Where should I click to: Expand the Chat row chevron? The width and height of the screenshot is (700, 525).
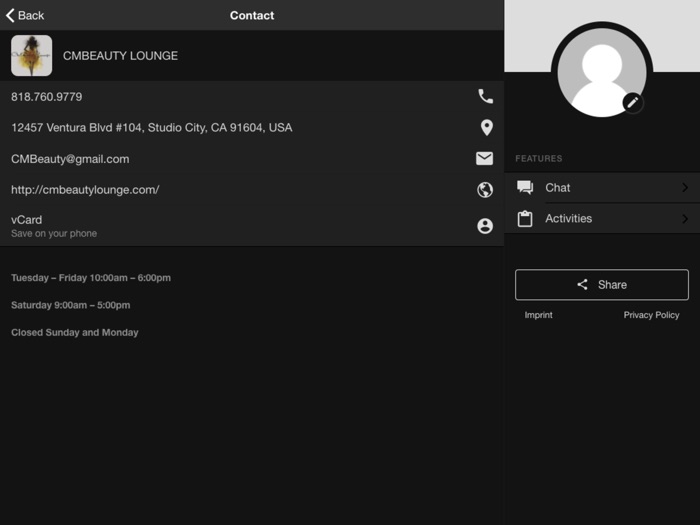[685, 188]
